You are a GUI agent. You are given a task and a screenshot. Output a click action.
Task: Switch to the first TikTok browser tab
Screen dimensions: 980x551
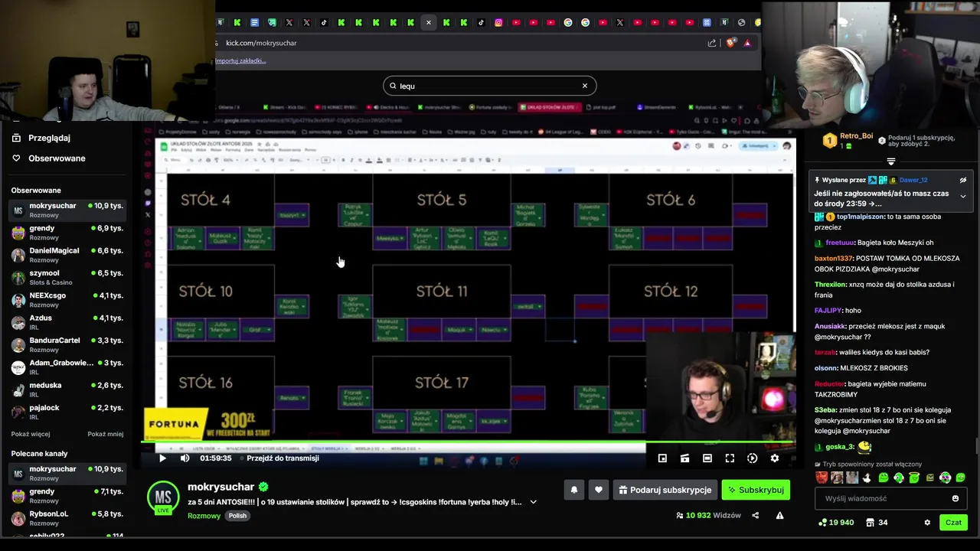(x=323, y=23)
